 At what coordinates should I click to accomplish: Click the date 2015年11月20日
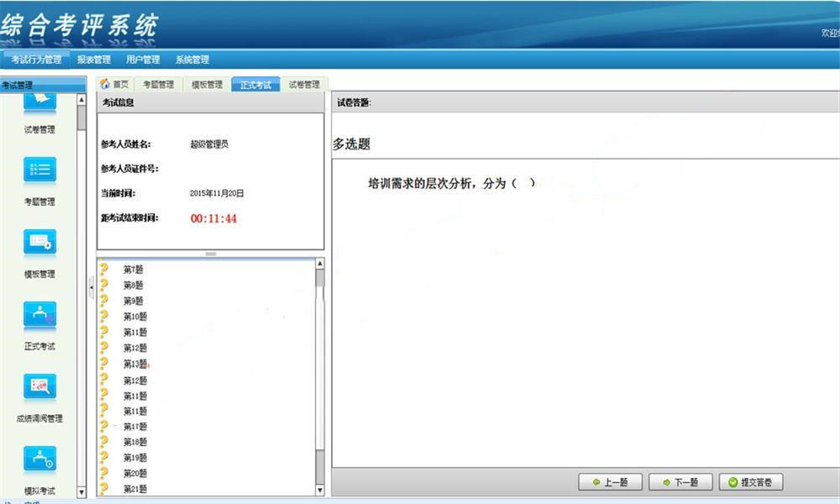tap(217, 193)
